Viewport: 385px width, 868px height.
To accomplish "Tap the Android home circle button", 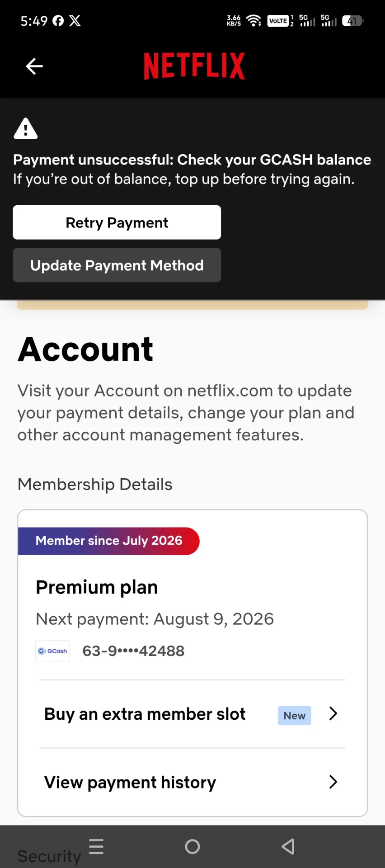I will (192, 846).
